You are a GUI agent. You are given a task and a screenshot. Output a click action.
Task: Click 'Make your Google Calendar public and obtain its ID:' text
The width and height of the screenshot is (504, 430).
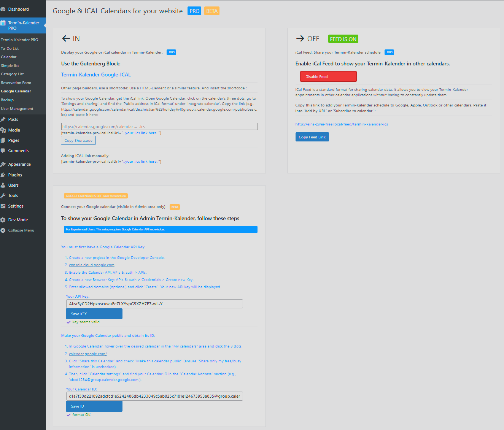[x=108, y=336]
